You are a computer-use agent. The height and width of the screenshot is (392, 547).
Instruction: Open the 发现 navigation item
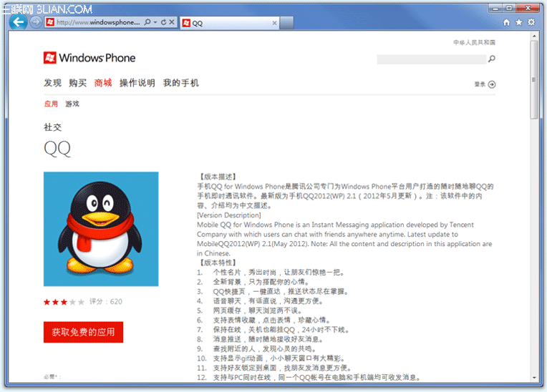click(53, 83)
